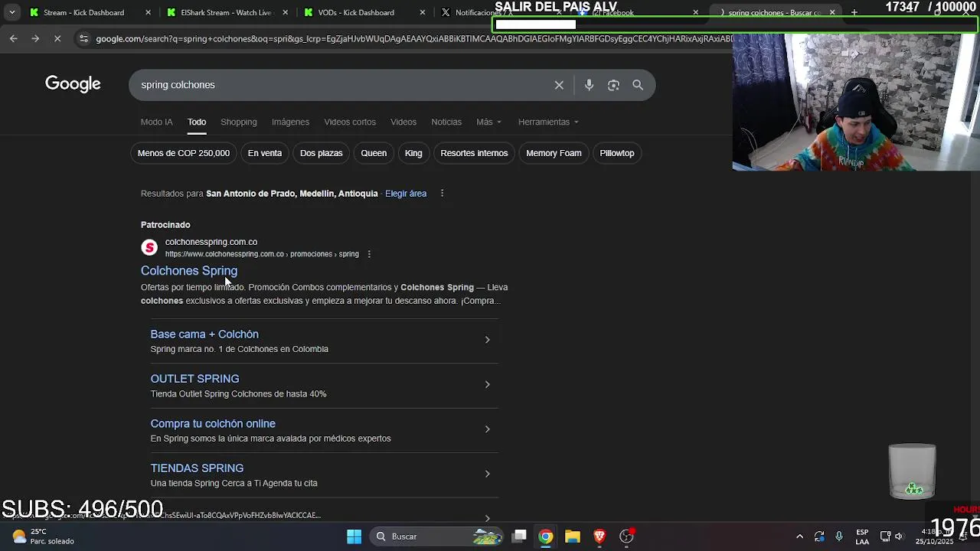Stop loading the page with the X button
980x551 pixels.
tap(57, 38)
